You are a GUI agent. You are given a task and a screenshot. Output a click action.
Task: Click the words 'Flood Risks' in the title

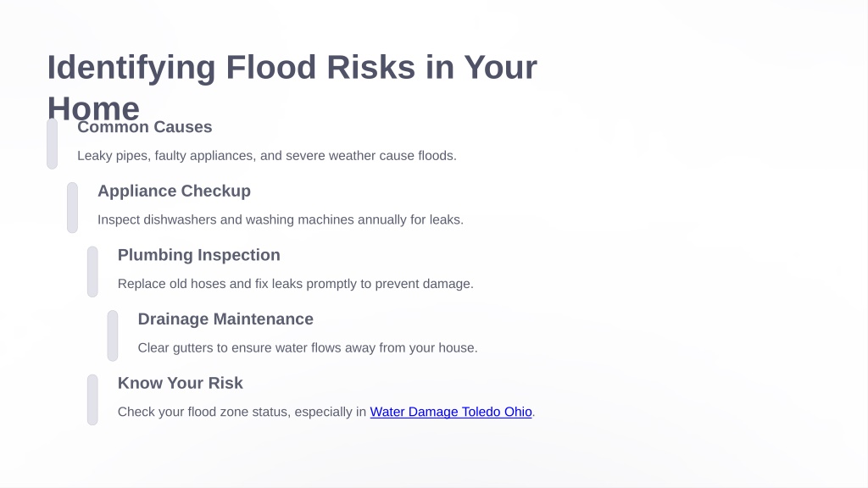(x=320, y=67)
